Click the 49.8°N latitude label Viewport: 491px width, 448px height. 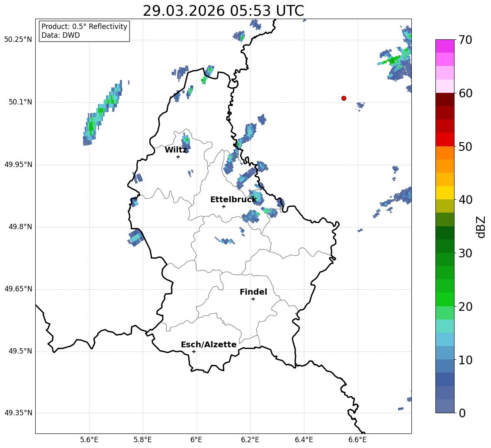[x=20, y=227]
